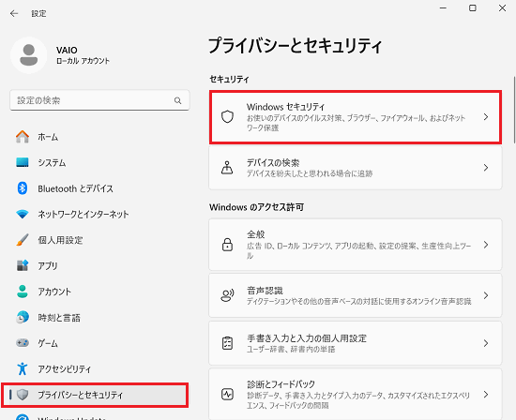The image size is (516, 420).
Task: Click the Windows セキュリティ shield icon
Action: coord(227,117)
